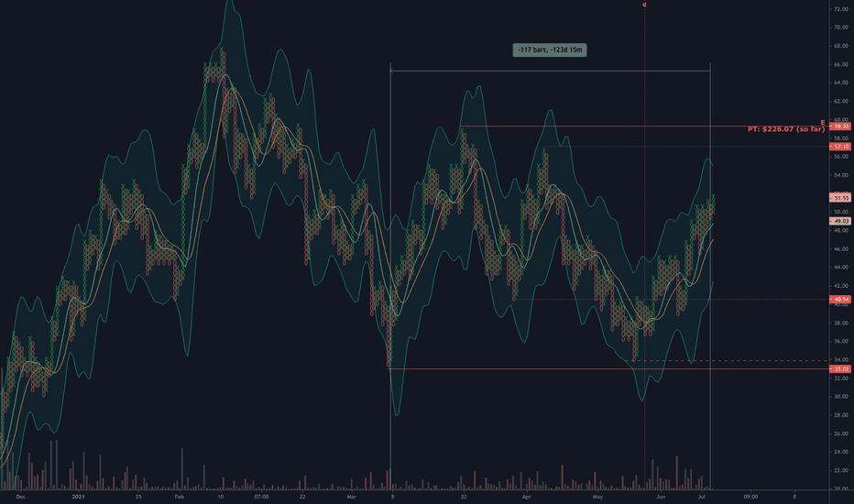This screenshot has height=504, width=854.
Task: Click the 33.02 red price label
Action: pos(841,369)
